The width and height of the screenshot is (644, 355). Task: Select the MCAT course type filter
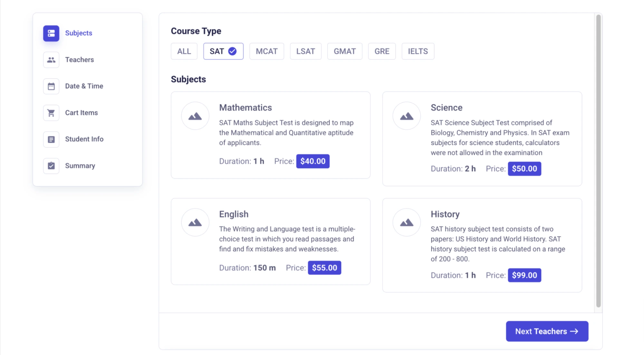pyautogui.click(x=267, y=51)
